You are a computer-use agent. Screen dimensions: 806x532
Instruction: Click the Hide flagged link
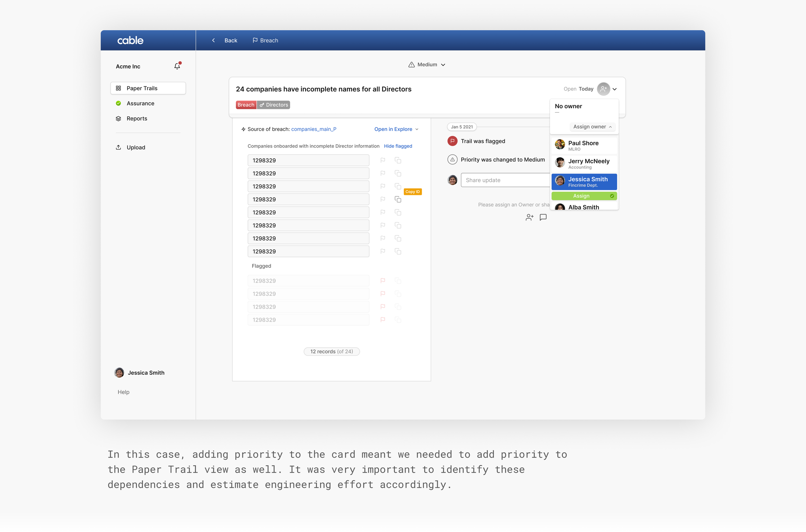pyautogui.click(x=398, y=146)
